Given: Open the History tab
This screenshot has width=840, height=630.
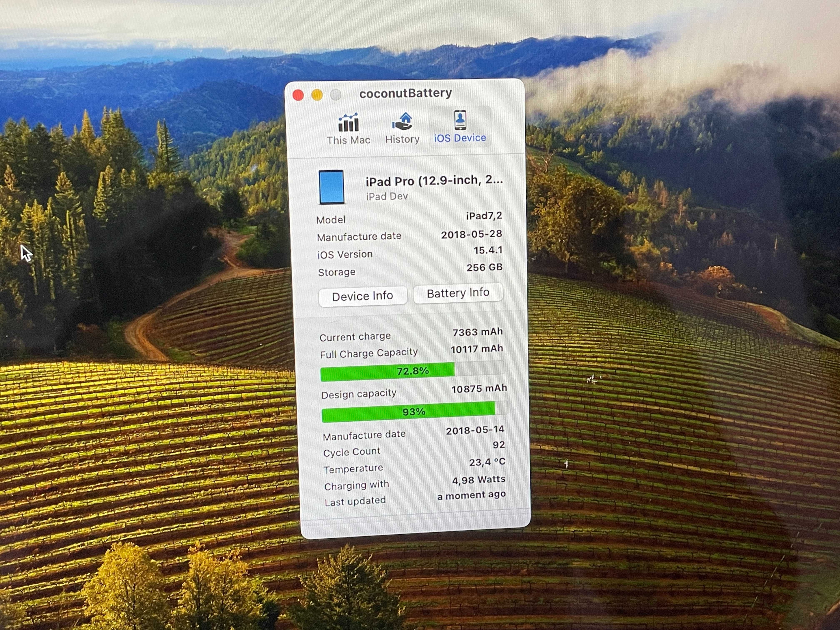Looking at the screenshot, I should click(402, 128).
